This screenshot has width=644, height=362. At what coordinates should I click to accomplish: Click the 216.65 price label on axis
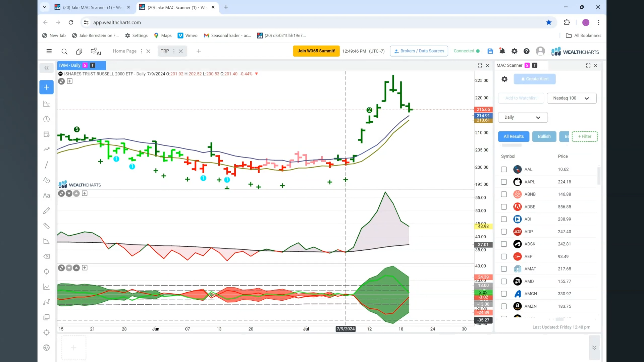(483, 110)
